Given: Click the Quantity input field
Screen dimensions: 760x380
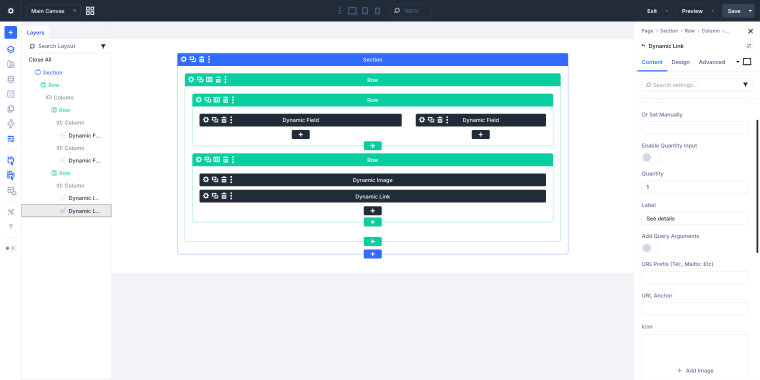Looking at the screenshot, I should click(695, 187).
